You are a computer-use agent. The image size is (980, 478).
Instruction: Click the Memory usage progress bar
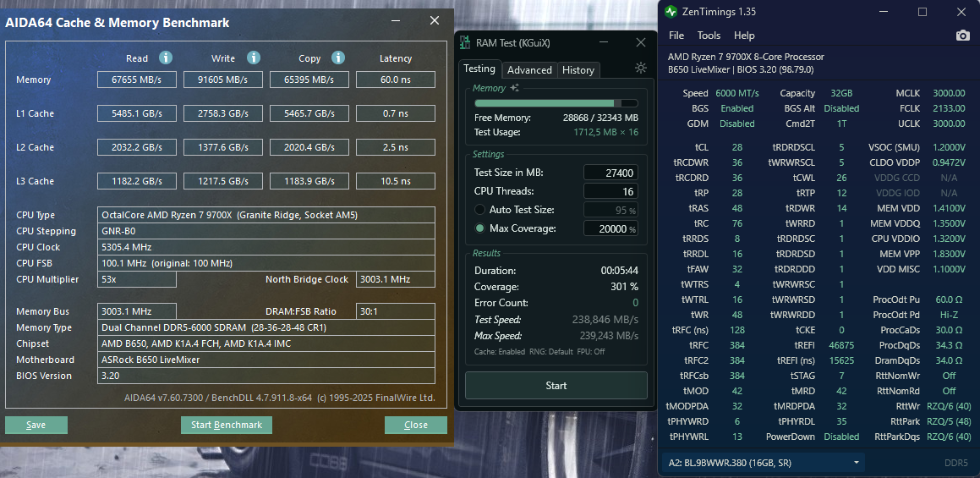(556, 103)
